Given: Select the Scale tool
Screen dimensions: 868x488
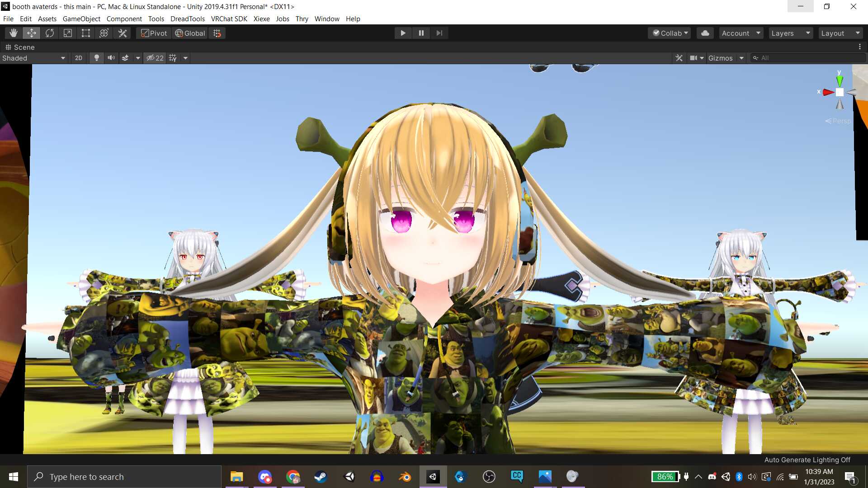Looking at the screenshot, I should (68, 33).
